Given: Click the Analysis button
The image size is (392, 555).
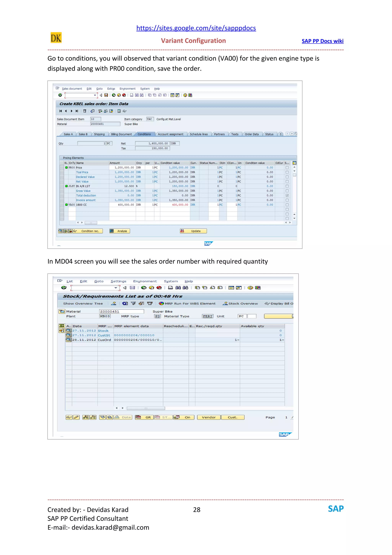Looking at the screenshot, I should tap(120, 231).
